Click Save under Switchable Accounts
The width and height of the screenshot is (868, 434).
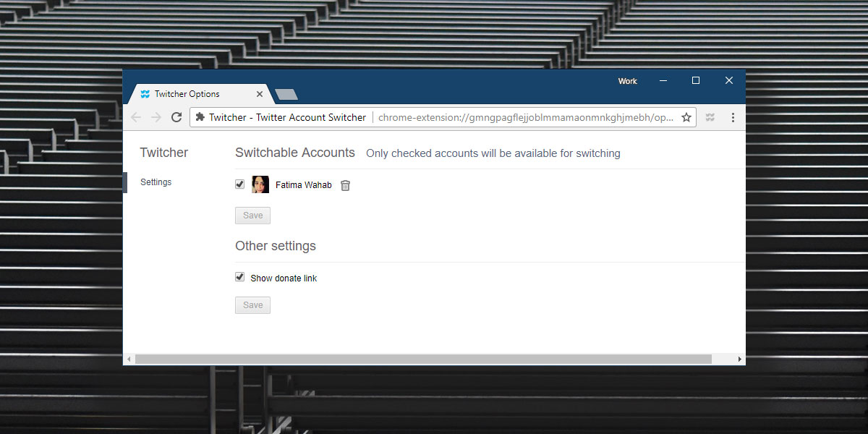252,216
